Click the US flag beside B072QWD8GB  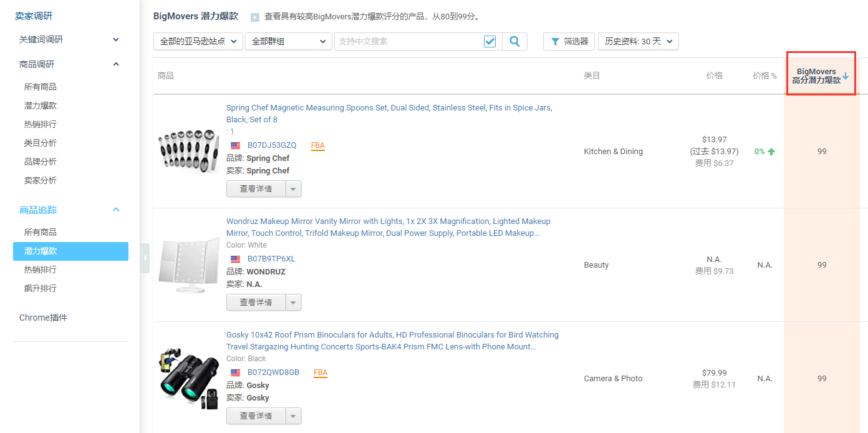(x=235, y=372)
